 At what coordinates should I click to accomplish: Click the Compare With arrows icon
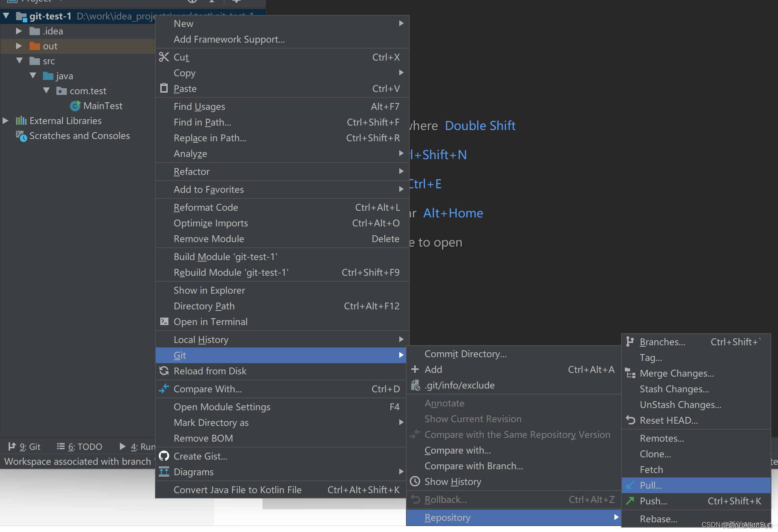point(164,389)
